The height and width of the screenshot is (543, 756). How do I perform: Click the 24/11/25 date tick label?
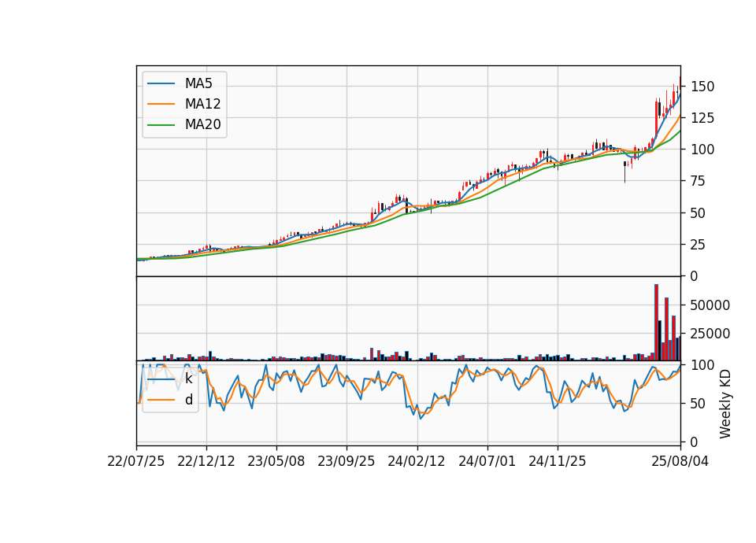558,461
